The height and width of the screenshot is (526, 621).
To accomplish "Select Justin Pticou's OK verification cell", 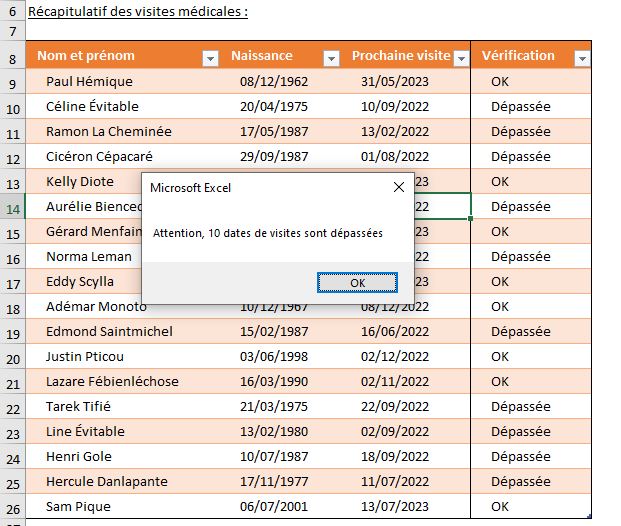I will pyautogui.click(x=500, y=357).
